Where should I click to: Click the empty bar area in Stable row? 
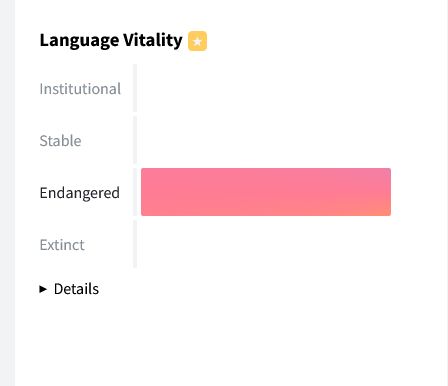tap(266, 140)
